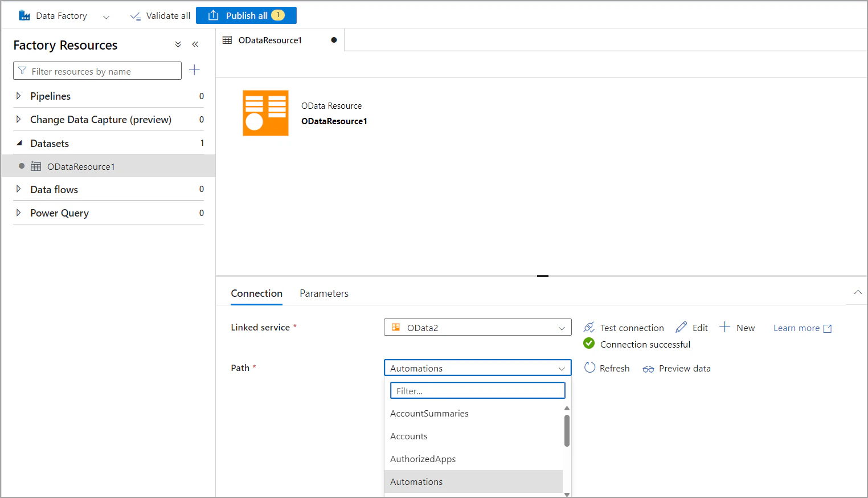Click dropdown list scrollbar thumb
The height and width of the screenshot is (498, 868).
pyautogui.click(x=567, y=431)
